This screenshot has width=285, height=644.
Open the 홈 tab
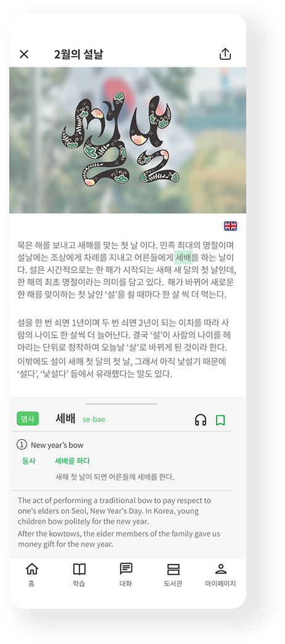pyautogui.click(x=31, y=574)
